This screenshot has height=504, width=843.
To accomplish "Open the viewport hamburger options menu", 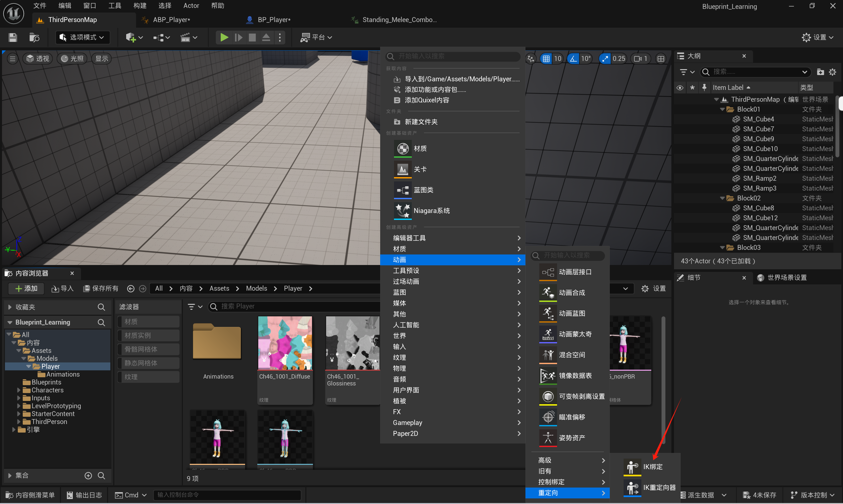I will click(x=13, y=59).
